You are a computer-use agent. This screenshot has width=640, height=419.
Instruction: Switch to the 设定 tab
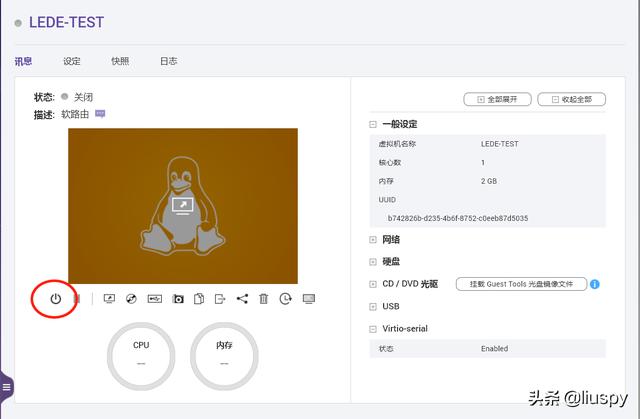[72, 62]
